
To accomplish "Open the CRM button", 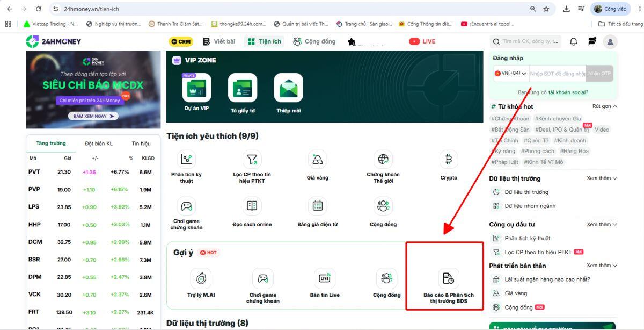I will coord(181,41).
